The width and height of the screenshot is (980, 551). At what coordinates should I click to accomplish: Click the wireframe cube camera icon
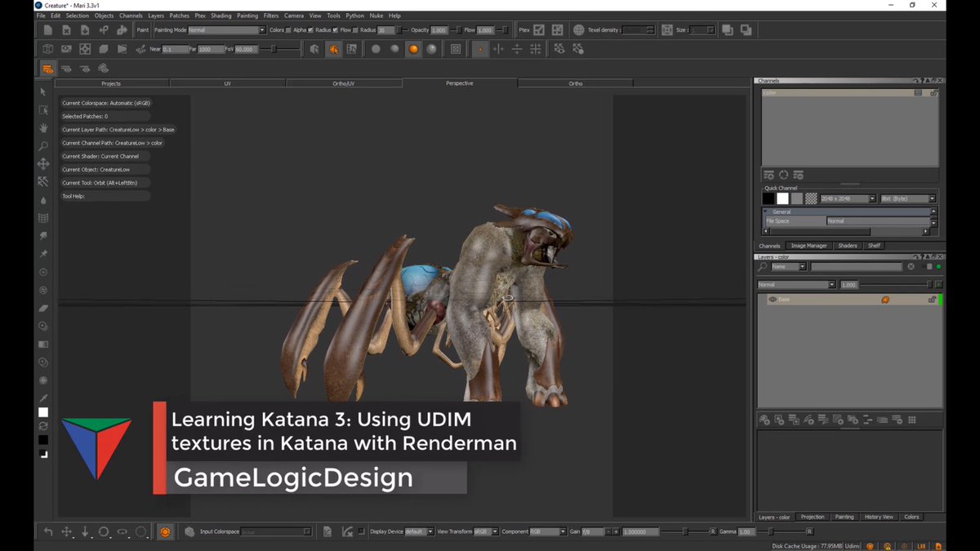(x=48, y=49)
